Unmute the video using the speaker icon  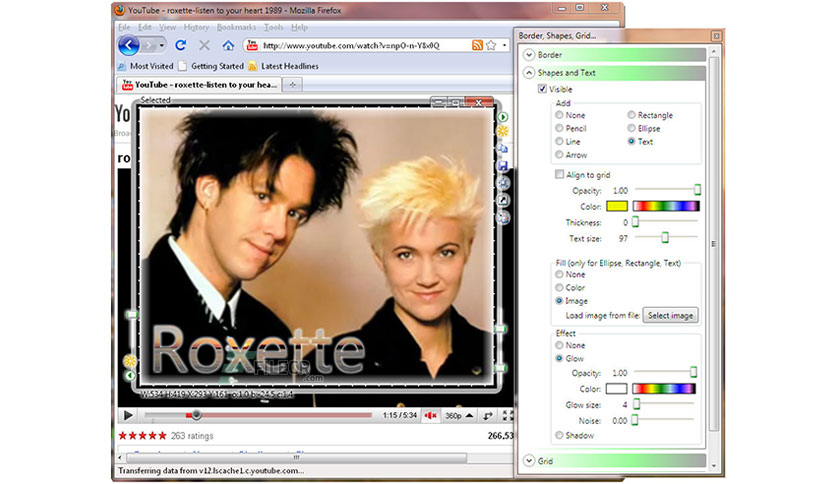431,415
